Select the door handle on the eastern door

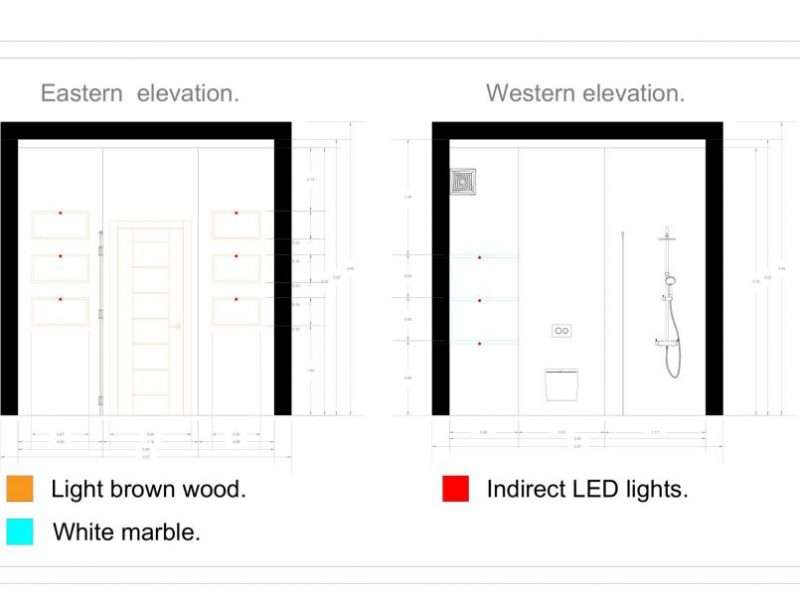(x=176, y=325)
